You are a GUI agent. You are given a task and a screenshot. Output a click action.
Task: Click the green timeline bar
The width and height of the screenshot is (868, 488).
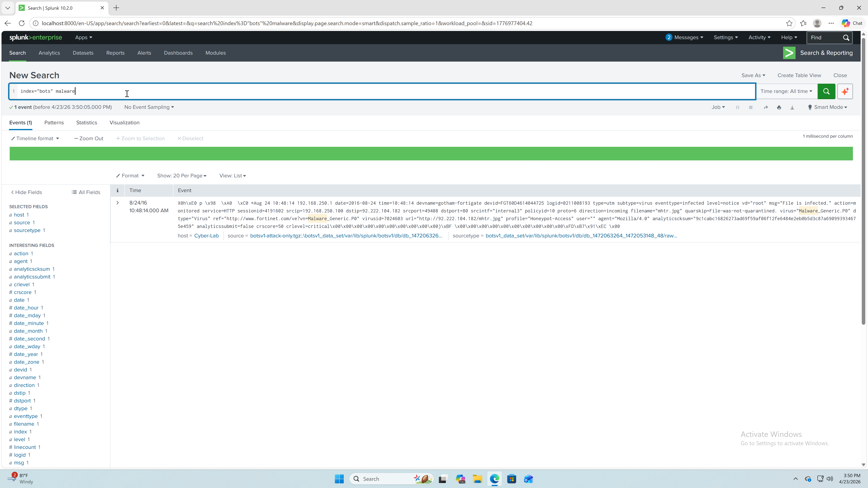[431, 154]
